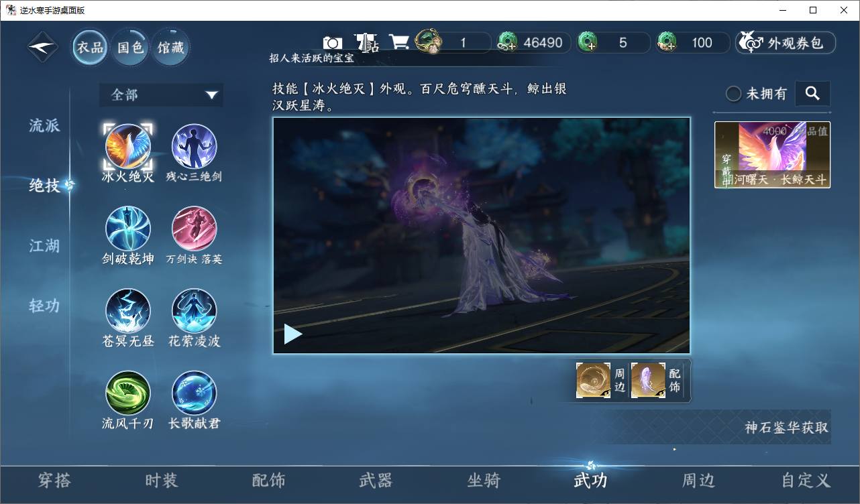Select the 剑破乾坤 skill icon

128,229
